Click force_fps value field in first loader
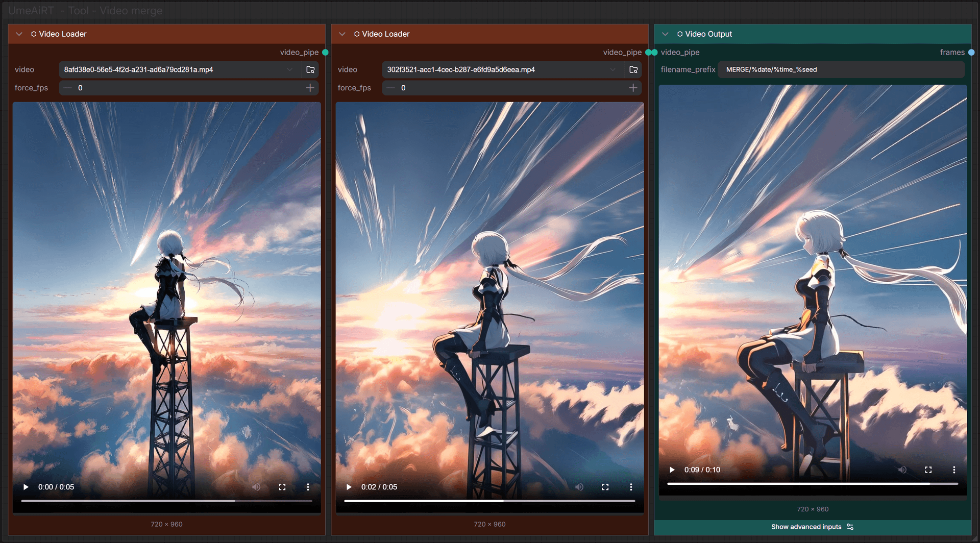This screenshot has width=980, height=543. coord(189,88)
